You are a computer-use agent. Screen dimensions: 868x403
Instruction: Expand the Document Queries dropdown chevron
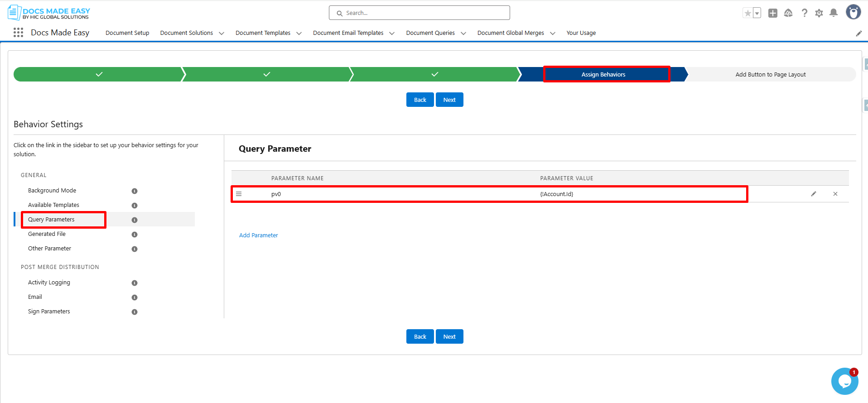(x=463, y=33)
